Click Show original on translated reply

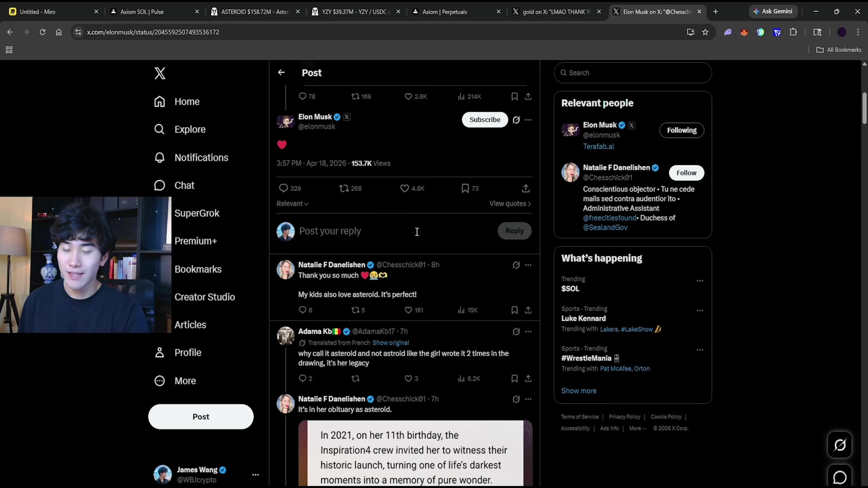point(391,343)
